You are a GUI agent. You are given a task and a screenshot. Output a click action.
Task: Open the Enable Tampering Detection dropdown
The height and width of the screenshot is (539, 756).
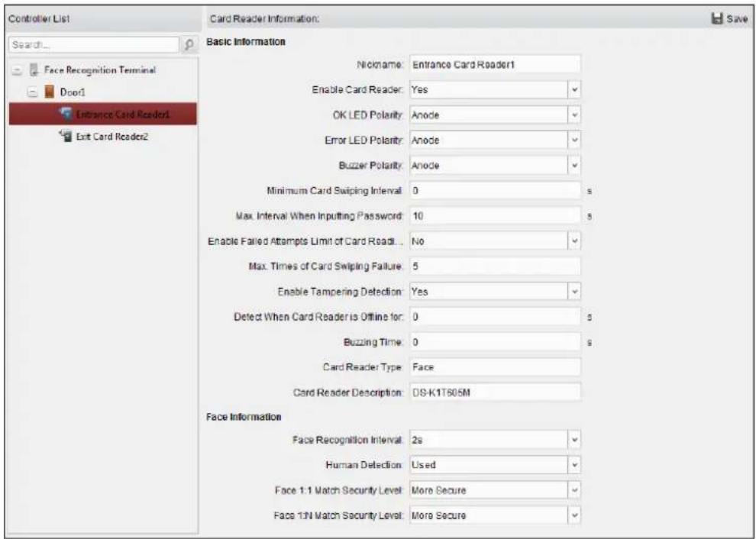coord(573,292)
